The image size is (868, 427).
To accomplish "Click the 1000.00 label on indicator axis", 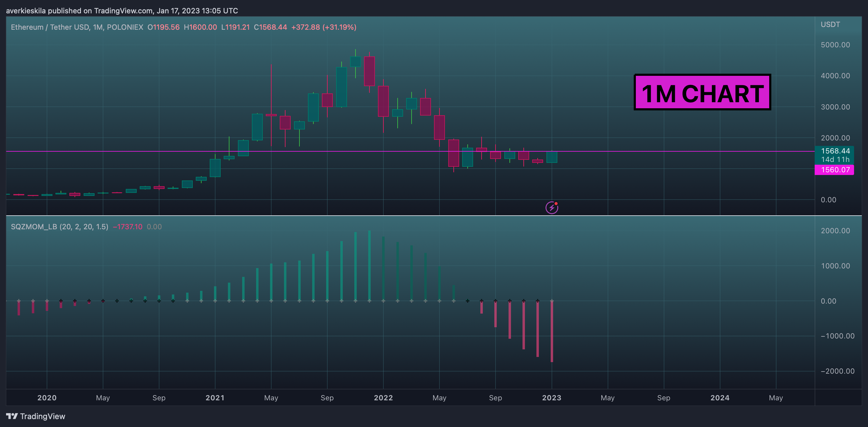I will [835, 266].
